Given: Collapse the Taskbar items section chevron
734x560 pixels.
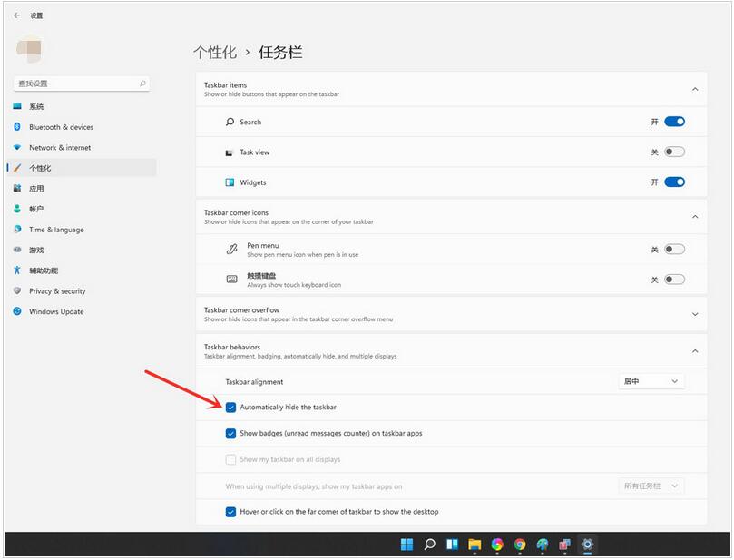Looking at the screenshot, I should tap(695, 89).
